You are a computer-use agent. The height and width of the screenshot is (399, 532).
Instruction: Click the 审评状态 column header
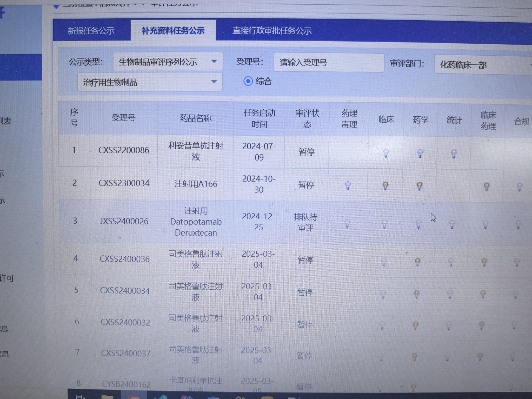(x=307, y=119)
